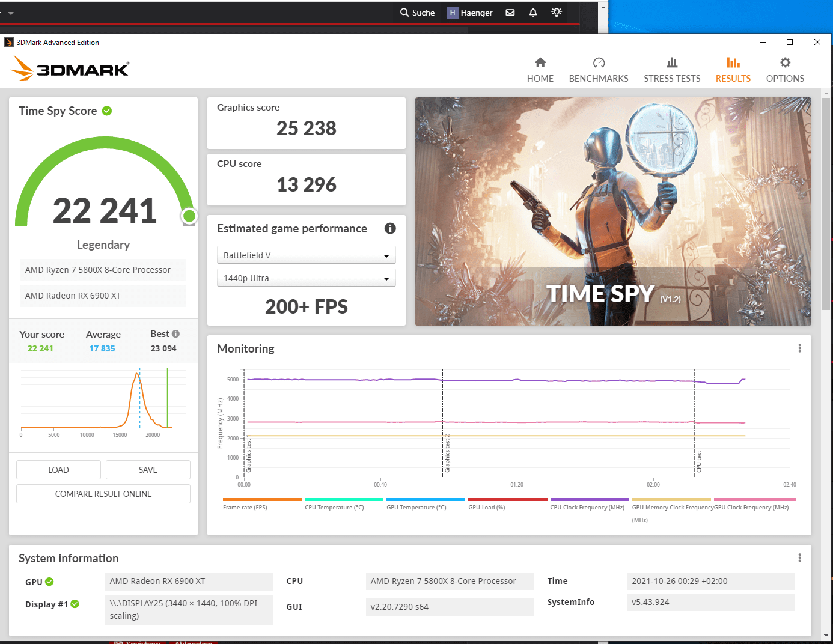The width and height of the screenshot is (833, 644).
Task: Open the Benchmarks tab
Action: pyautogui.click(x=599, y=70)
